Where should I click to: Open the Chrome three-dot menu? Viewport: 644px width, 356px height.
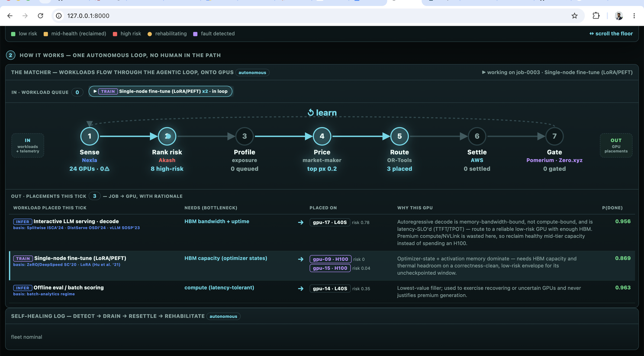point(634,16)
